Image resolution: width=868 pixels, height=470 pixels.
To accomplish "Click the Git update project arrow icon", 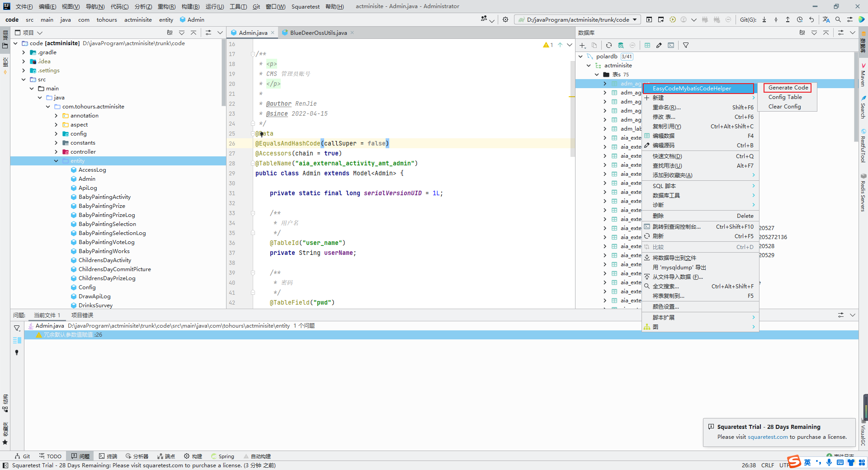I will tap(764, 19).
